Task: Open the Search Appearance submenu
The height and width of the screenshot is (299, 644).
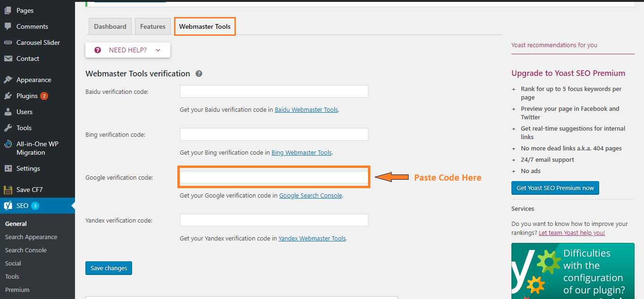Action: pos(31,237)
